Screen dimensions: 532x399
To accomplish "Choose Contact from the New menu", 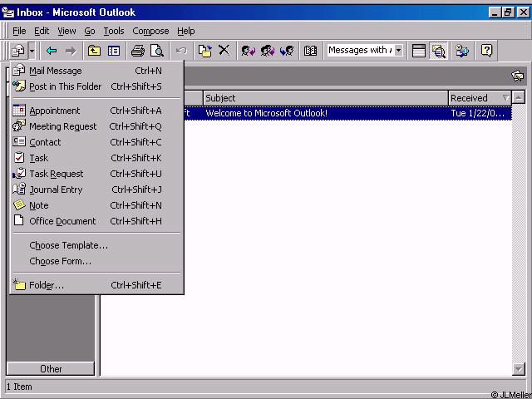I will [x=96, y=142].
